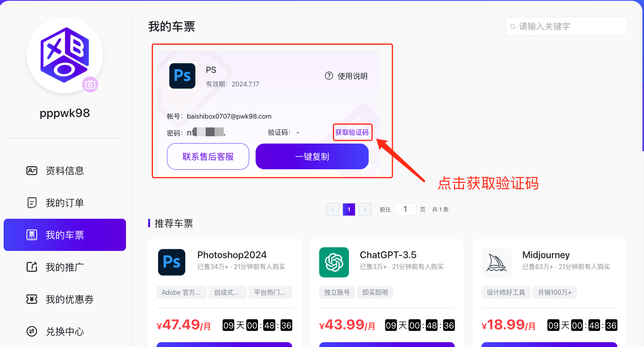Click the 兑换中心 exchange icon

(32, 331)
